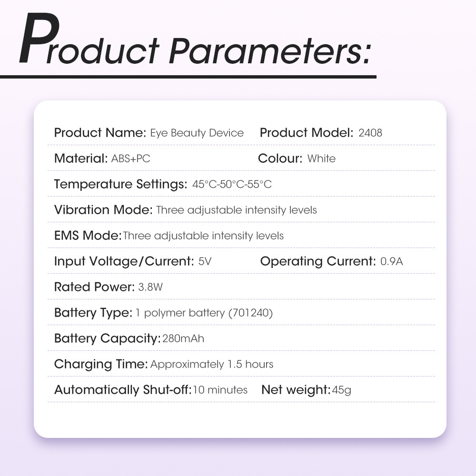
Task: Select the 0.9A operating current value
Action: [x=392, y=262]
